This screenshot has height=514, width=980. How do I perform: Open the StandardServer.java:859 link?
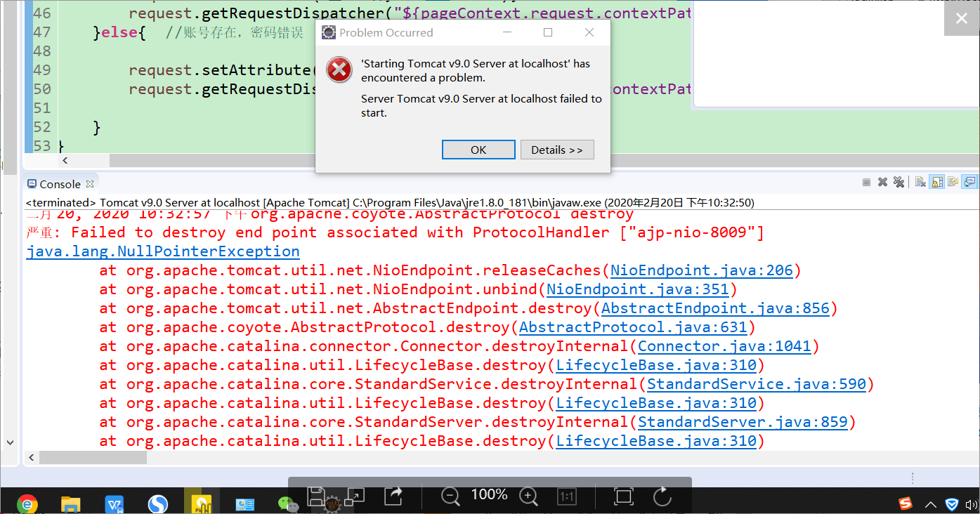(x=743, y=422)
